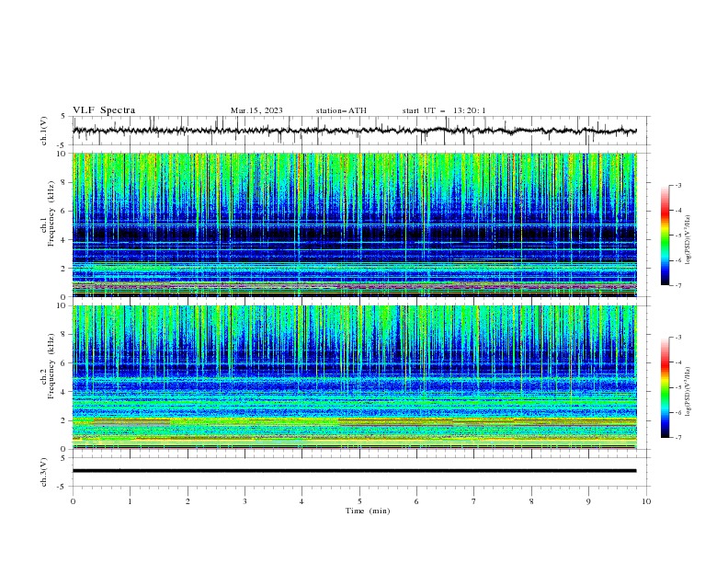Click the time axis tick label '8'
728x563 pixels.
pos(531,501)
